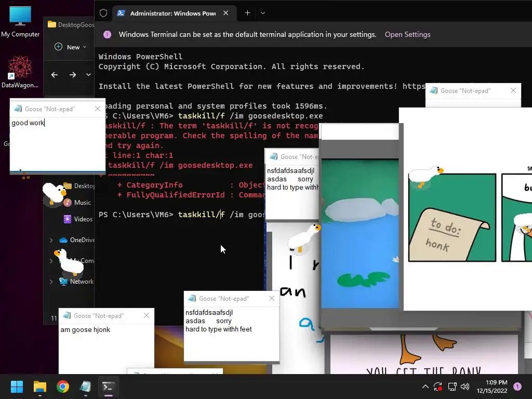Click the sync update tray icon

438,387
